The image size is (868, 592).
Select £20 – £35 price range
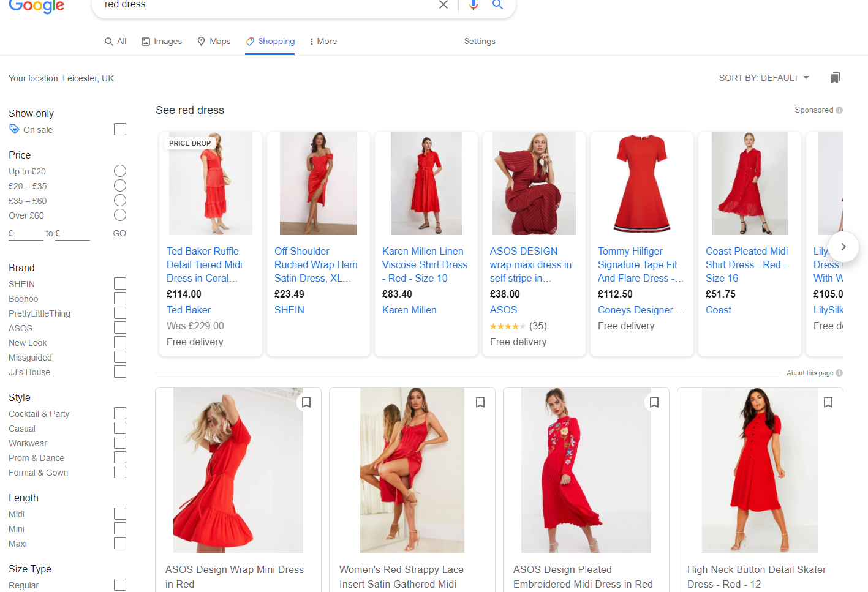[x=120, y=185]
